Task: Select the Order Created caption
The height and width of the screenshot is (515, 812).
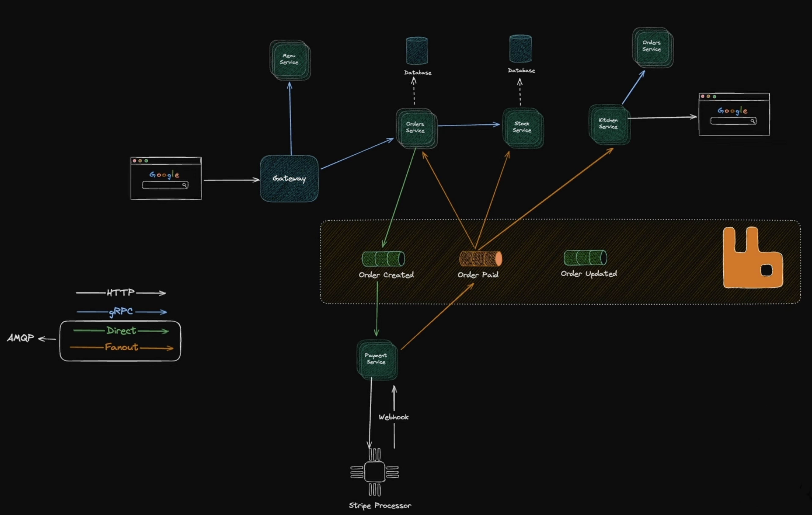Action: 387,275
